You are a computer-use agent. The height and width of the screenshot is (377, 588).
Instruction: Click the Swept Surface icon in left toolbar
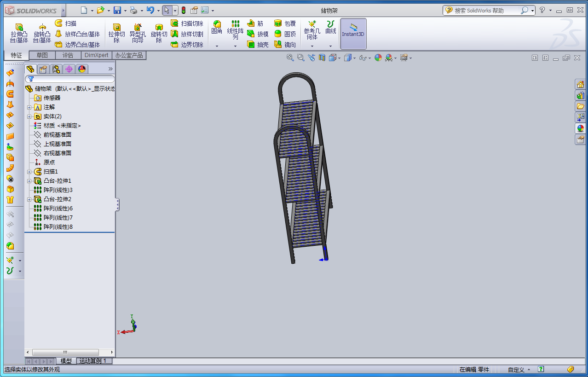[x=10, y=94]
